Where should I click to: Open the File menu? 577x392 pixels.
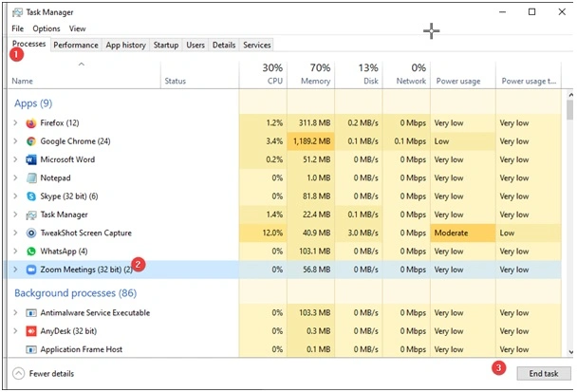point(18,28)
